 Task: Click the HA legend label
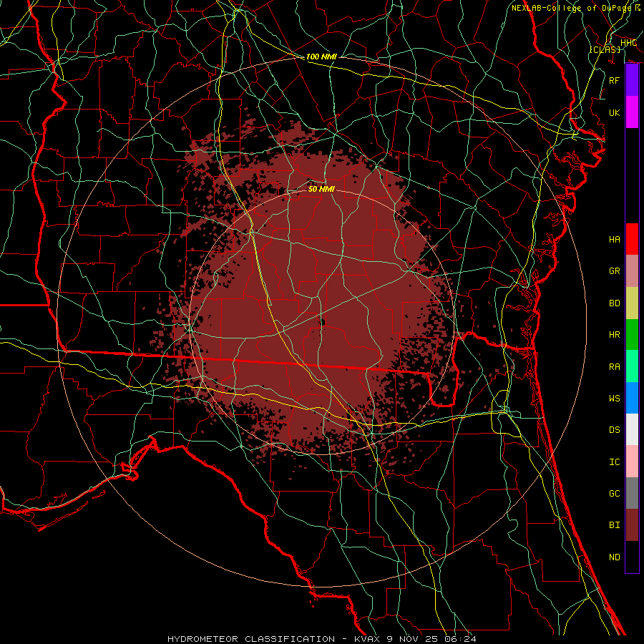click(615, 239)
